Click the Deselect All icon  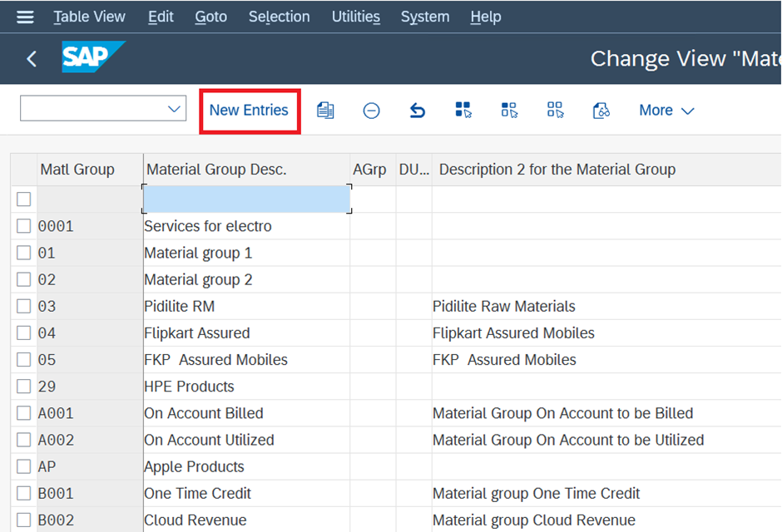click(x=555, y=110)
